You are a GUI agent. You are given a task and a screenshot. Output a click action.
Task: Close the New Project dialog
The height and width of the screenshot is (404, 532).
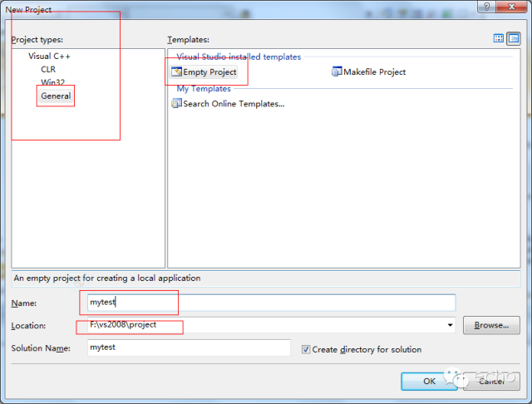coord(512,7)
